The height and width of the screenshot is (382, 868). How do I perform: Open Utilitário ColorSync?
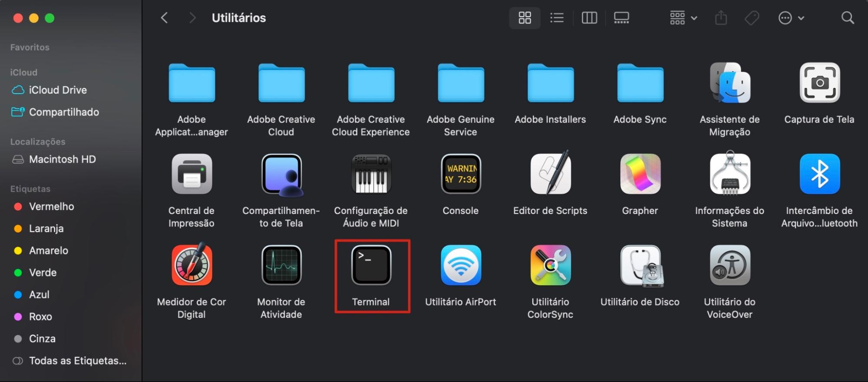(x=551, y=265)
